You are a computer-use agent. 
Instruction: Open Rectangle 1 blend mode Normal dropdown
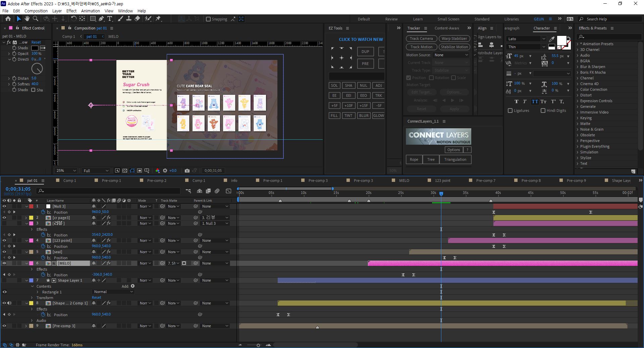click(x=113, y=292)
